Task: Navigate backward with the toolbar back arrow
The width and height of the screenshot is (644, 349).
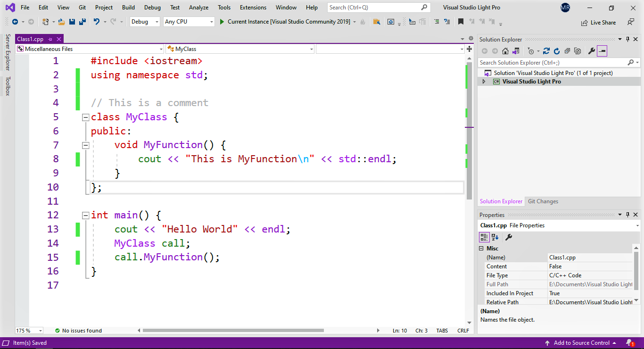Action: [15, 22]
